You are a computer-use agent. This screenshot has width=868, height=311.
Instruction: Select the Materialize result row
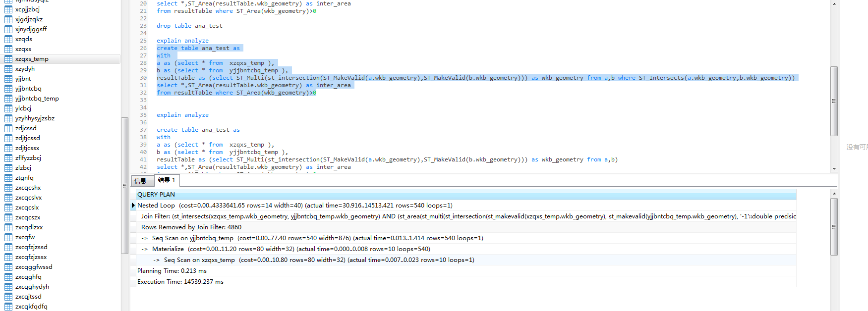coord(466,249)
